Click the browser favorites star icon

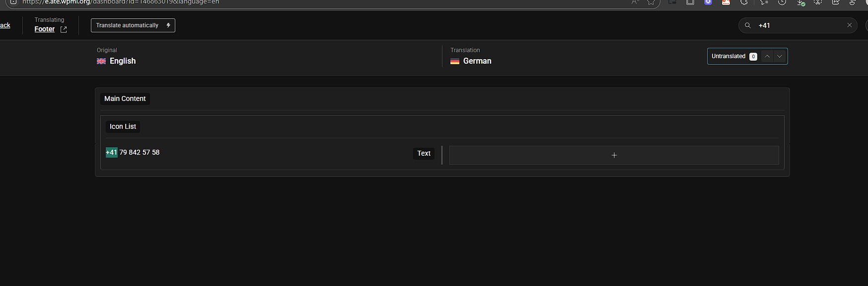[651, 2]
